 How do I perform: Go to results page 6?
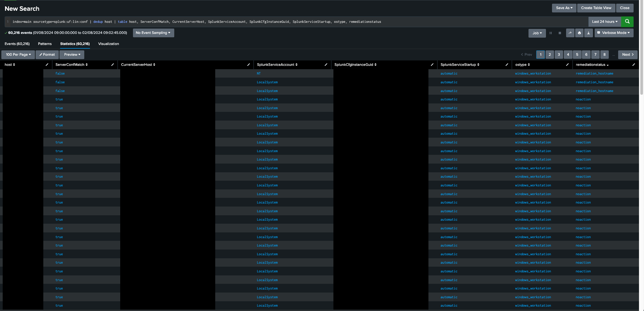pyautogui.click(x=586, y=54)
